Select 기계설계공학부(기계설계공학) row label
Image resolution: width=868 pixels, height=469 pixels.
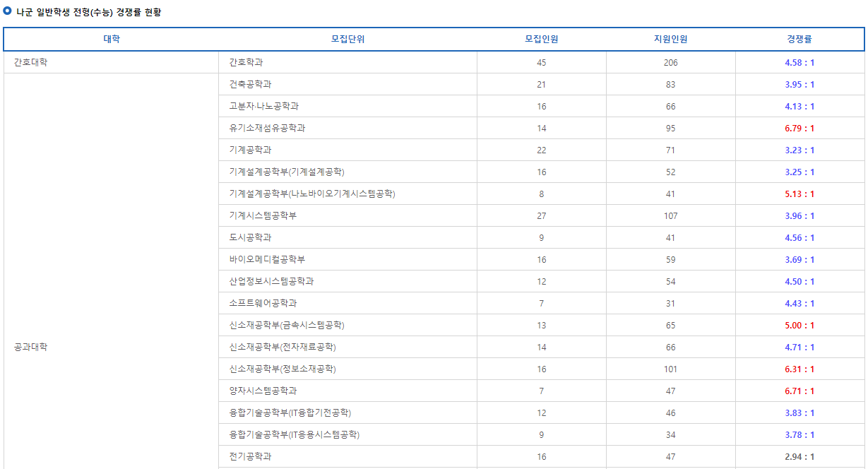[x=287, y=172]
